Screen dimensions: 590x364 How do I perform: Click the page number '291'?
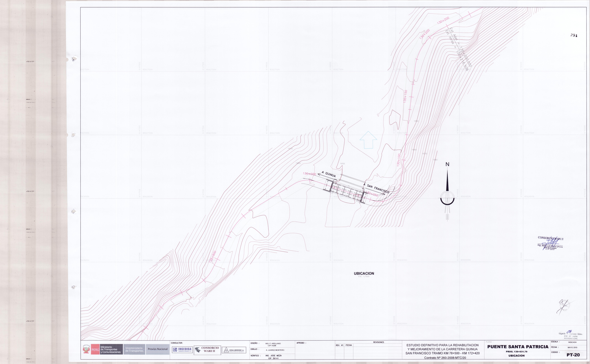click(x=574, y=35)
